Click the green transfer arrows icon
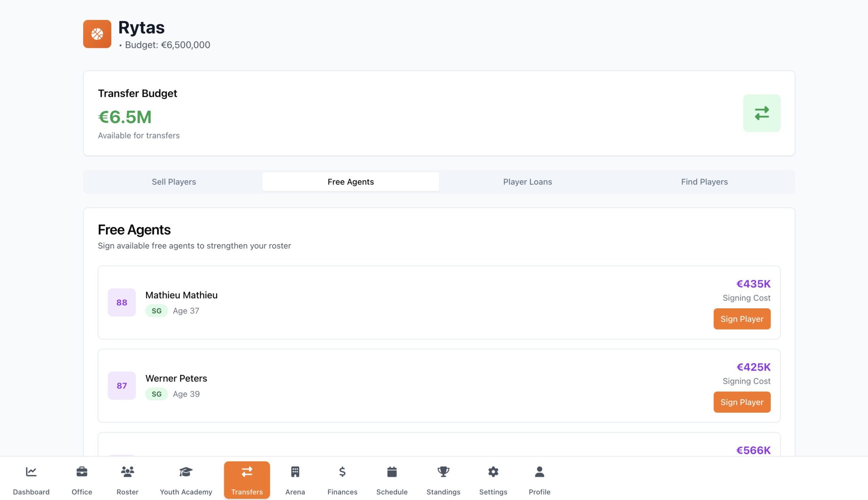This screenshot has height=500, width=868. (762, 113)
